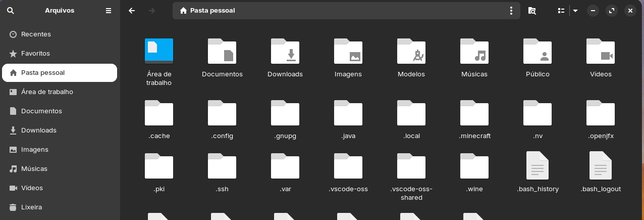
Task: Select the .minecraft folder
Action: (x=474, y=113)
